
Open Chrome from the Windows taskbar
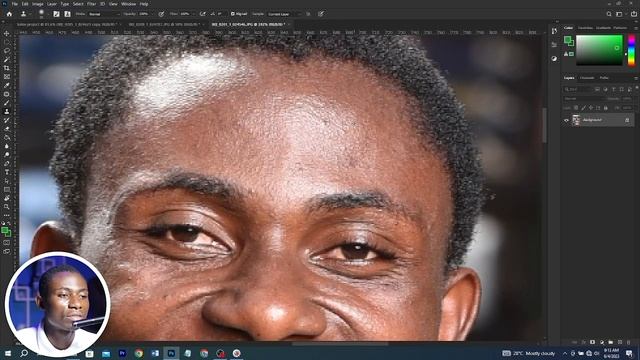tap(139, 353)
